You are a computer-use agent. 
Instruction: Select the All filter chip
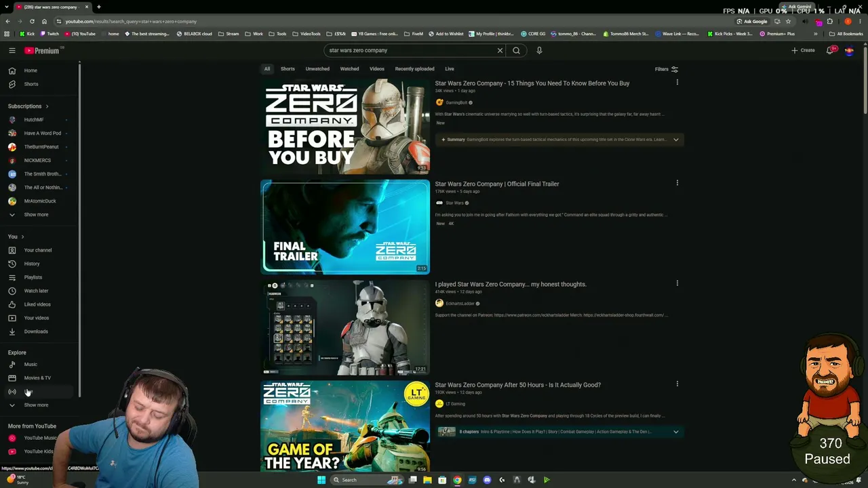267,69
